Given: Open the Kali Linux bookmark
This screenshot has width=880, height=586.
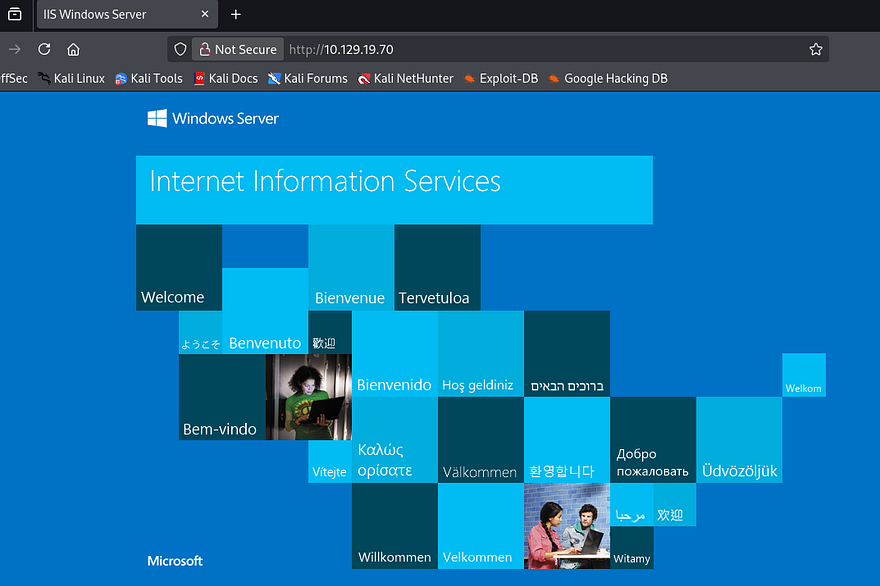Looking at the screenshot, I should [x=71, y=78].
